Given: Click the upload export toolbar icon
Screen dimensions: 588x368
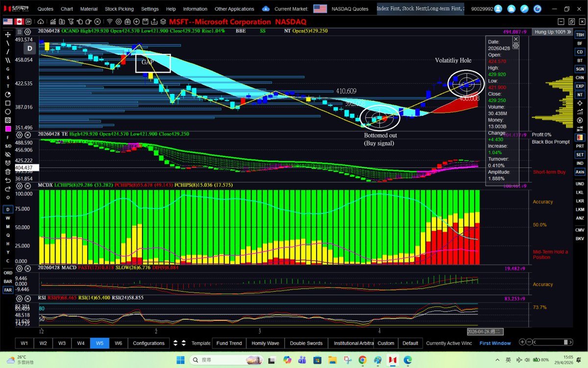Looking at the screenshot, I should click(x=154, y=22).
